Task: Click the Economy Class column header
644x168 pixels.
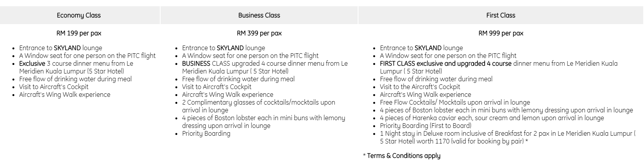Action: pyautogui.click(x=79, y=16)
